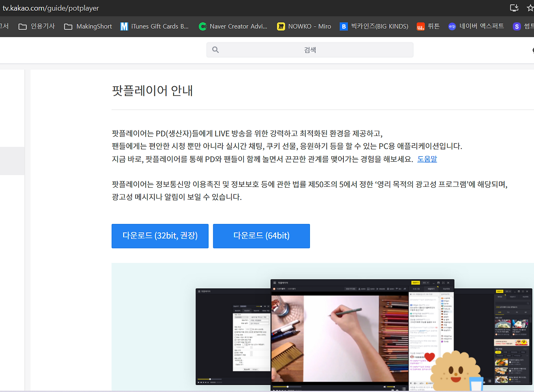The image size is (534, 392).
Task: Click 다운로드 (64bit) button
Action: pos(262,236)
